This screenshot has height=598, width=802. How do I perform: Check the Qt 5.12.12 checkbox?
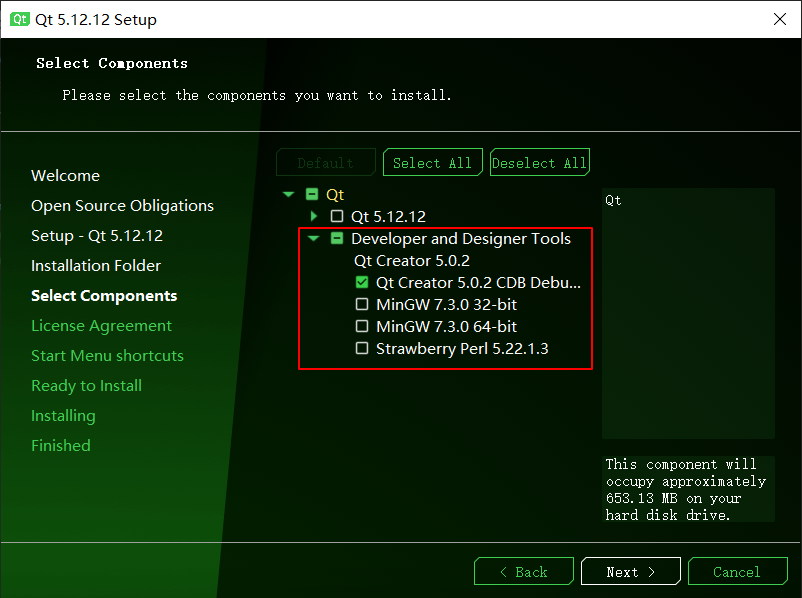[x=337, y=216]
